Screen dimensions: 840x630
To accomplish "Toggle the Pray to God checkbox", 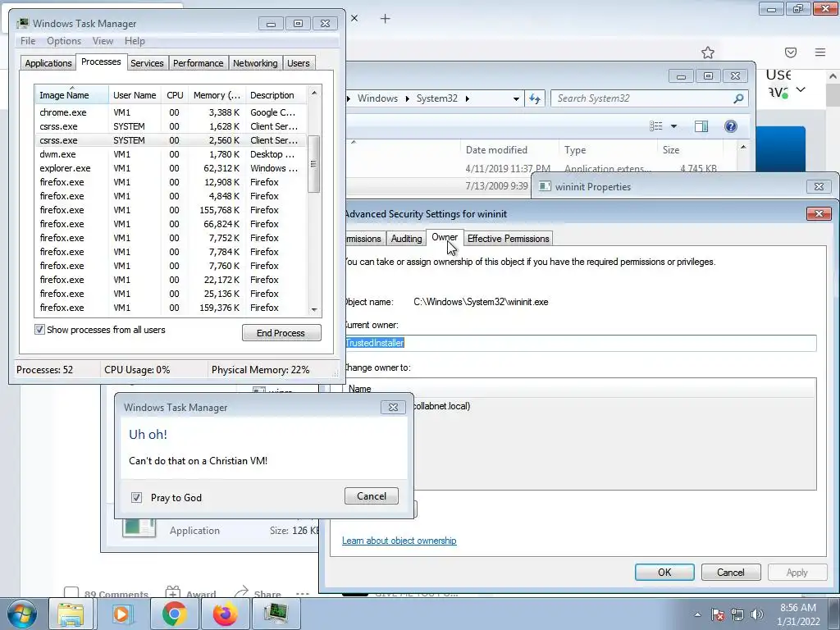I will click(x=137, y=498).
